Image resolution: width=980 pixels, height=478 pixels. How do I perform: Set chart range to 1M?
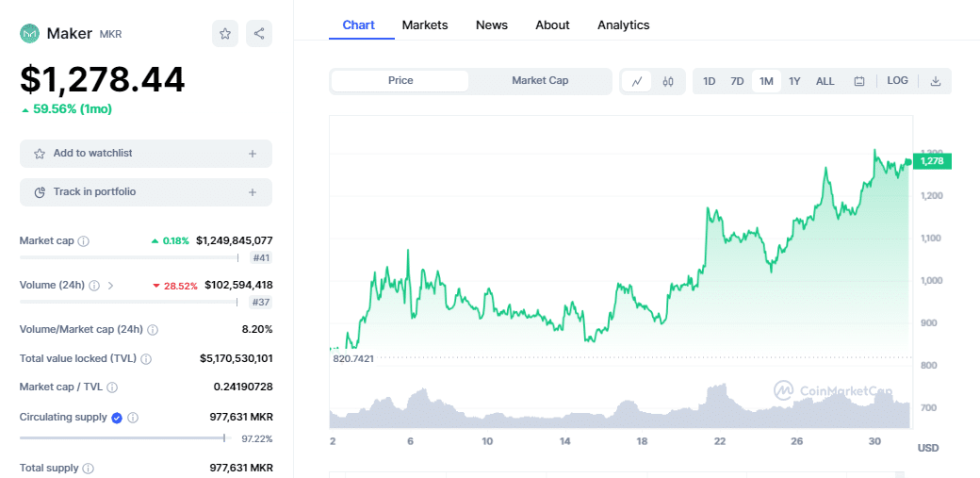[x=766, y=81]
